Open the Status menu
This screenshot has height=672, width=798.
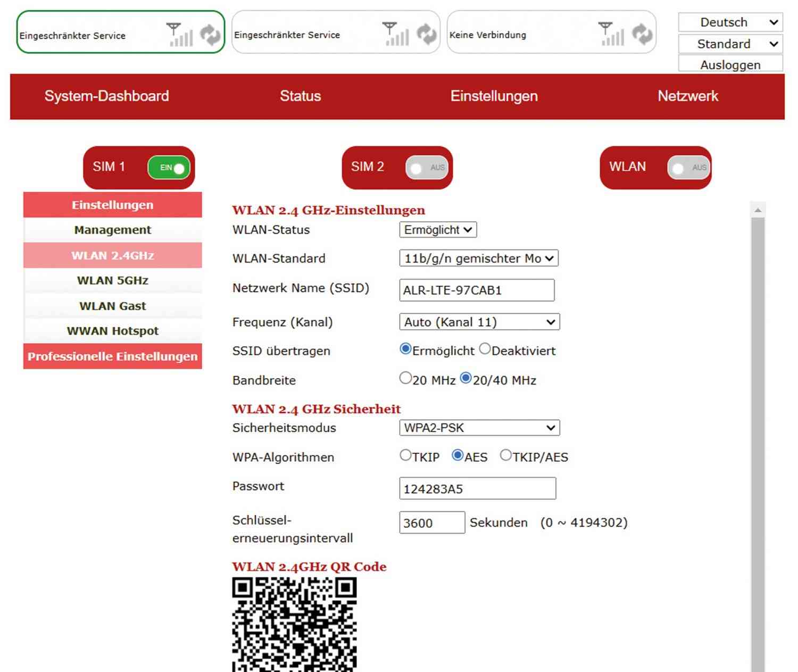tap(301, 96)
